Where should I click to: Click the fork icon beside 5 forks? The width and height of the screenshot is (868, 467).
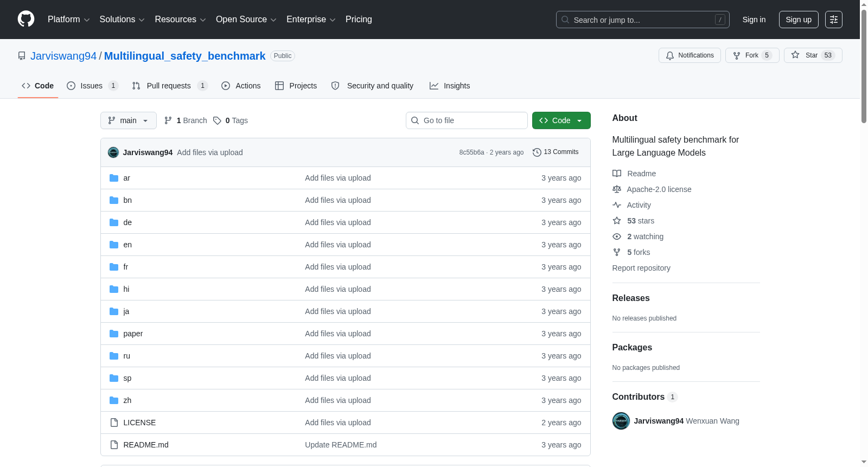tap(617, 252)
